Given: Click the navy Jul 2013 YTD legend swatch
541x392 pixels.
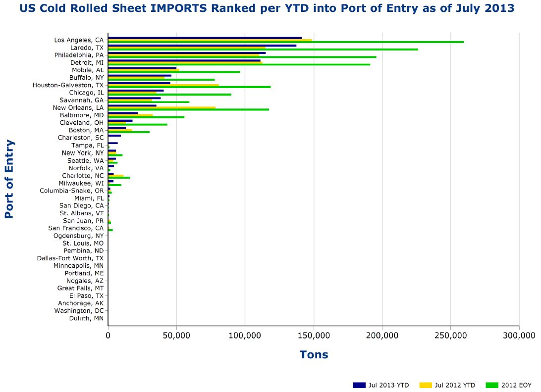Looking at the screenshot, I should click(359, 385).
